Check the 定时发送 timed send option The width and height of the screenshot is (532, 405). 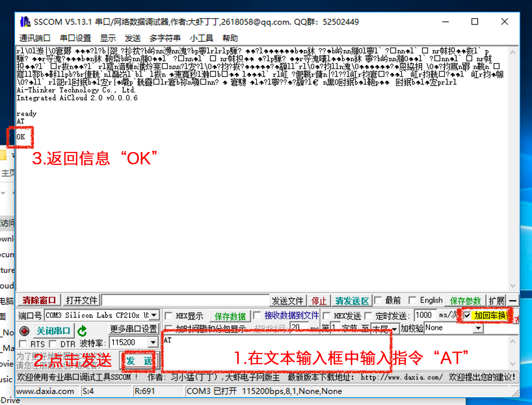(x=368, y=316)
